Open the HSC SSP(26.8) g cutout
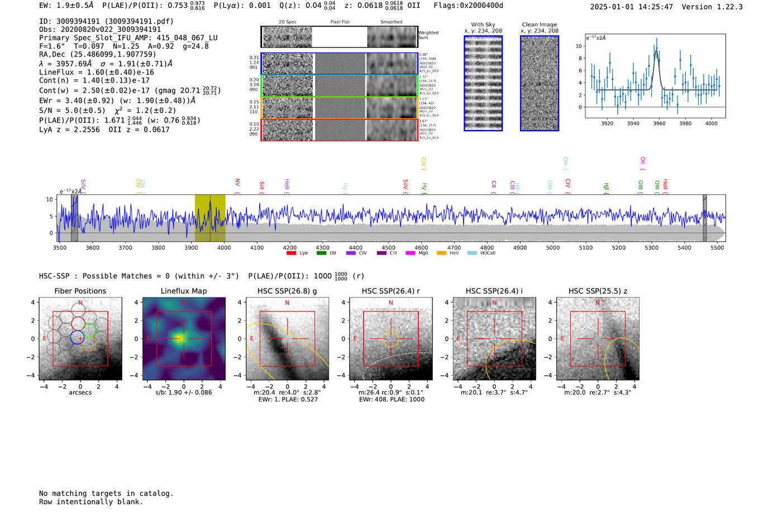The image size is (782, 532). coord(287,339)
